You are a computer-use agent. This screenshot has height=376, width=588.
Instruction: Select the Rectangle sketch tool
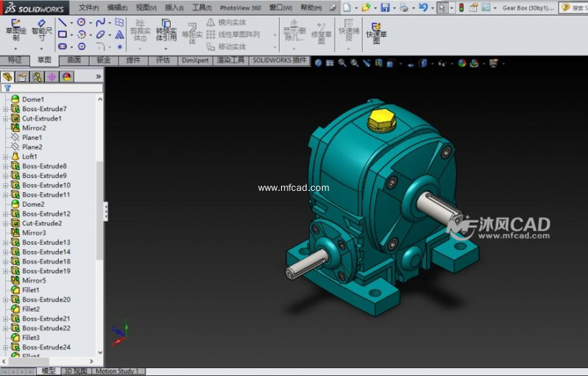62,34
